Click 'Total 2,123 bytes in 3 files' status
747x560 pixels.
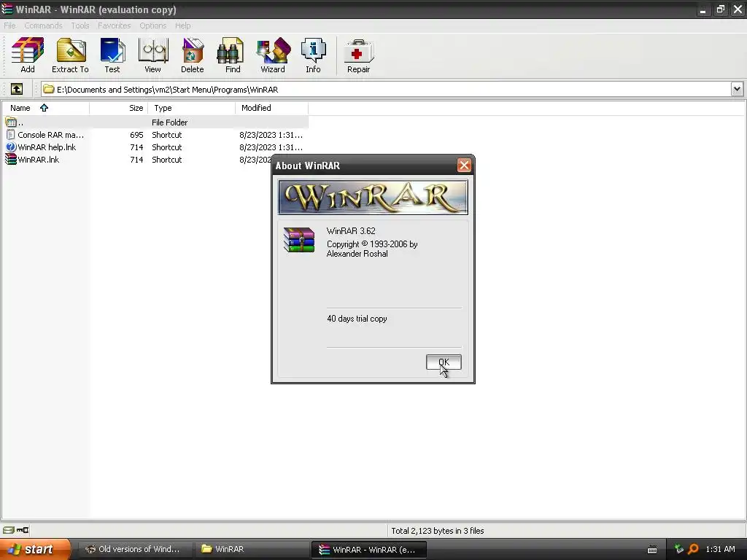pos(438,531)
